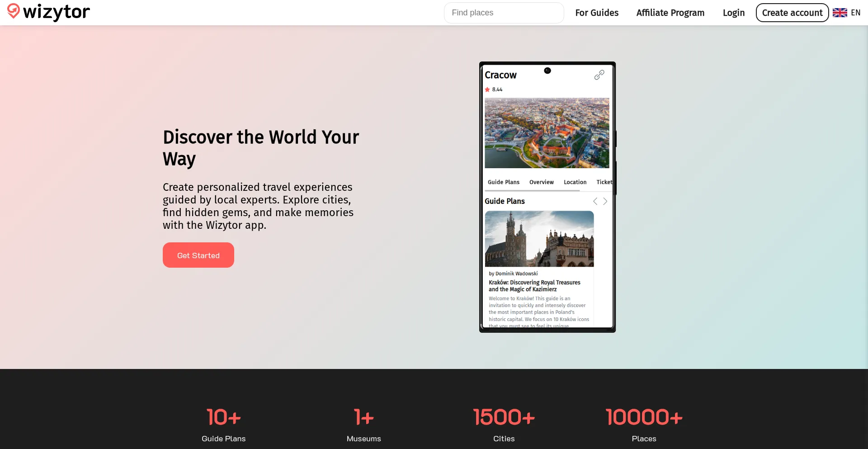Switch to the Guide Plans tab

(x=504, y=182)
